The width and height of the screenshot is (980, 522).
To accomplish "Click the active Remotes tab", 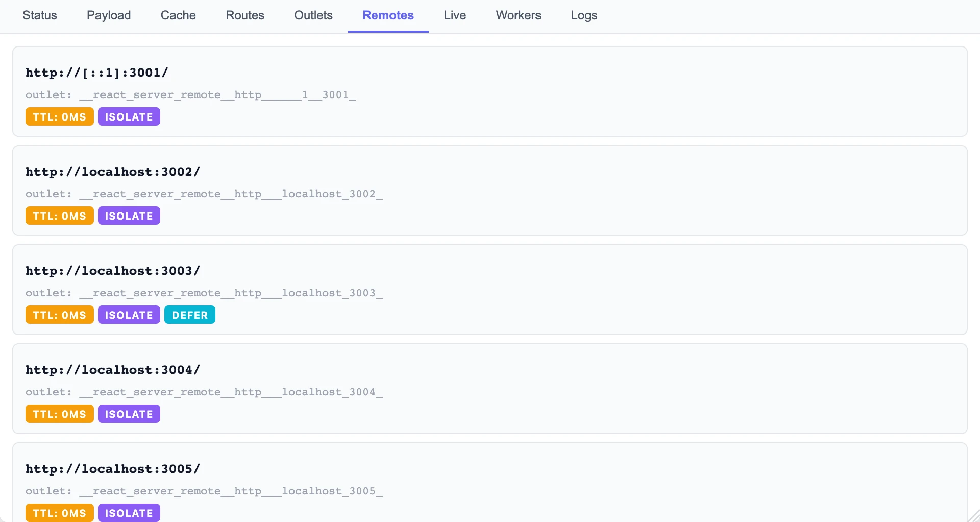I will [388, 15].
